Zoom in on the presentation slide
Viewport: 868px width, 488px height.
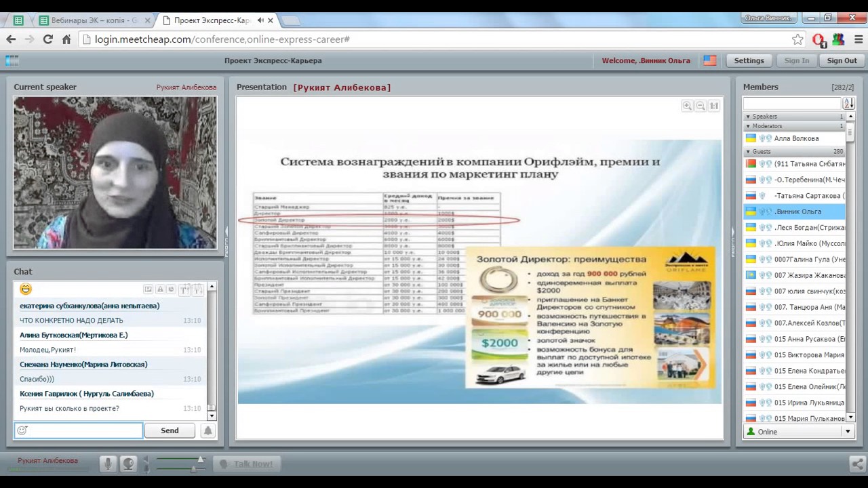tap(687, 106)
